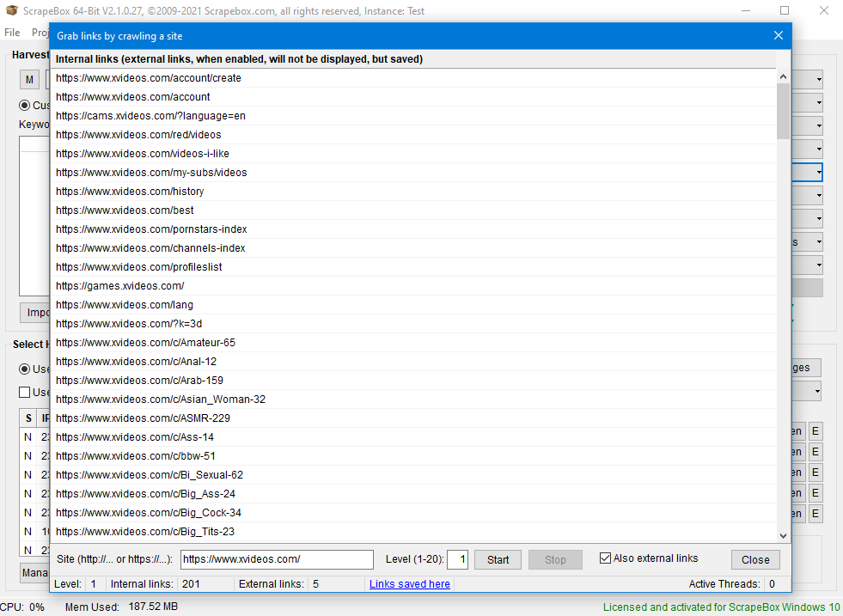Select the c/bbw-51 link row
Screen dimensions: 843x616
point(412,456)
